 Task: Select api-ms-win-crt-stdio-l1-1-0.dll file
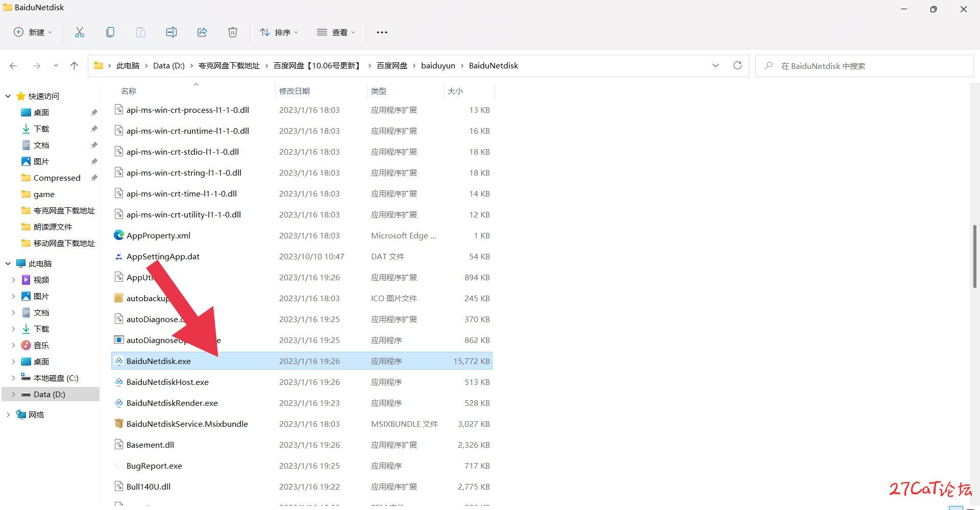point(302,152)
